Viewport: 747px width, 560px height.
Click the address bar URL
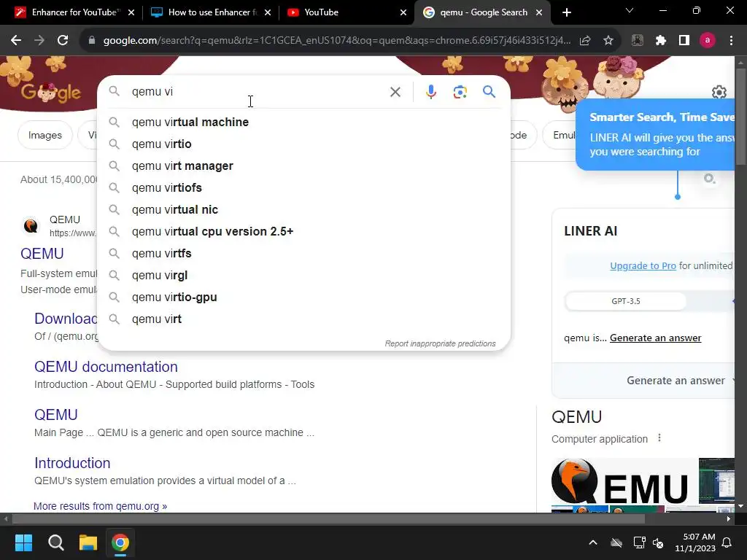pyautogui.click(x=337, y=41)
